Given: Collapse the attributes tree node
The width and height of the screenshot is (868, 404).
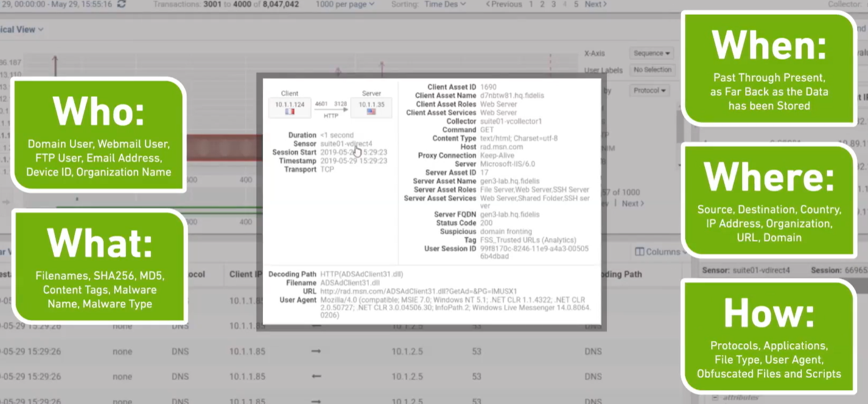Looking at the screenshot, I should pyautogui.click(x=715, y=398).
